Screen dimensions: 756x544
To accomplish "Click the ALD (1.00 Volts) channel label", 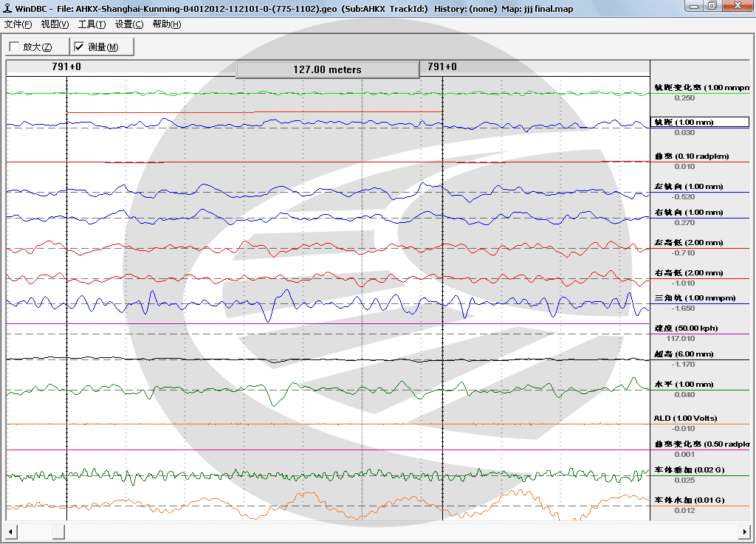I will 685,419.
